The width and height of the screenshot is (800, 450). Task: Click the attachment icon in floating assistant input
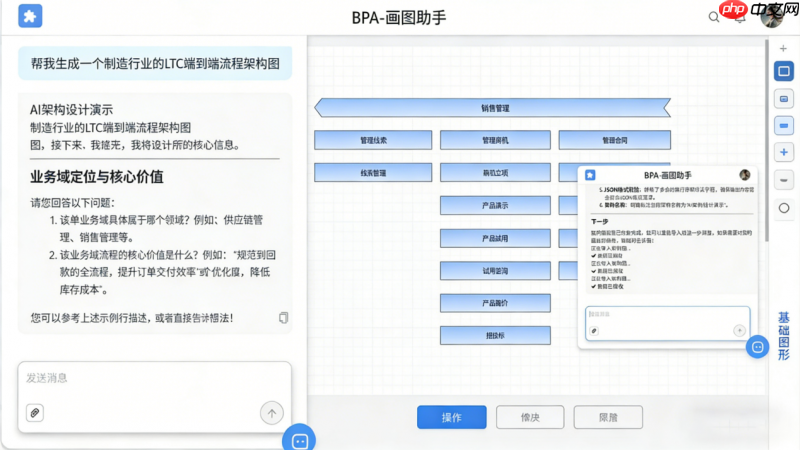coord(594,330)
